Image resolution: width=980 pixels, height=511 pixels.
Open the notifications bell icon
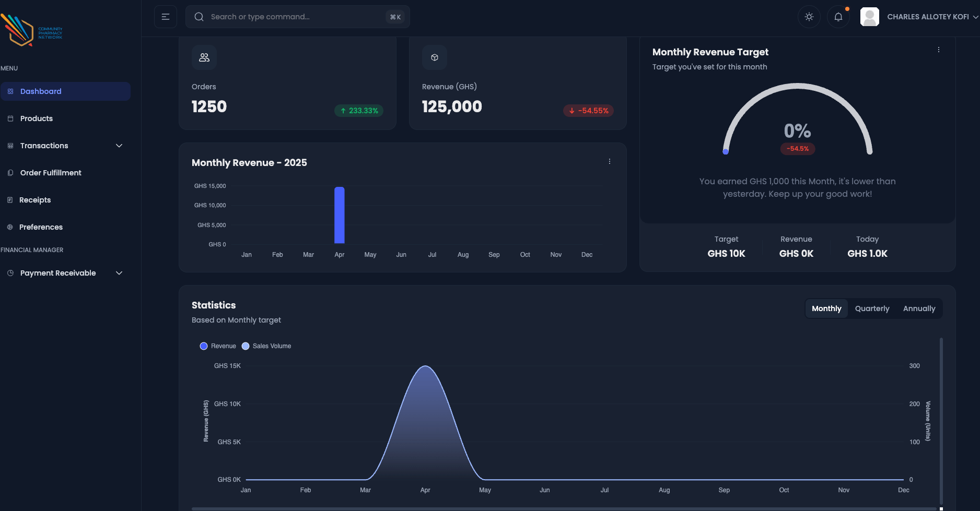click(x=838, y=17)
